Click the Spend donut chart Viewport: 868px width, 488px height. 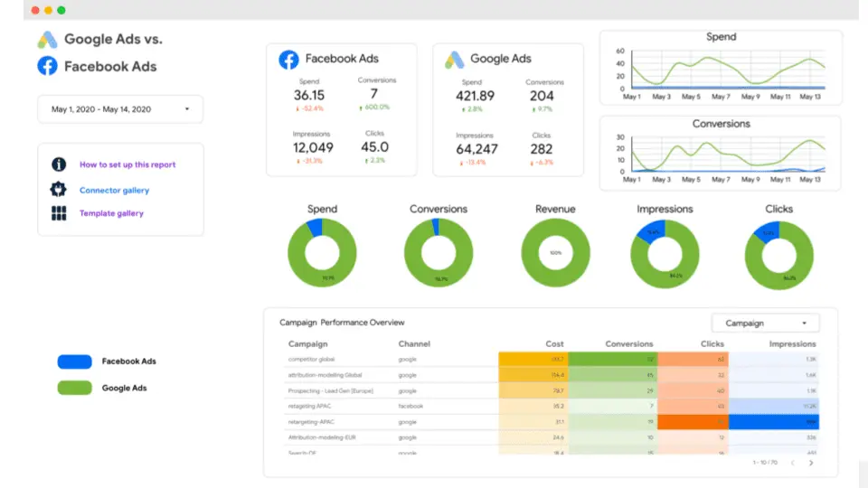322,253
